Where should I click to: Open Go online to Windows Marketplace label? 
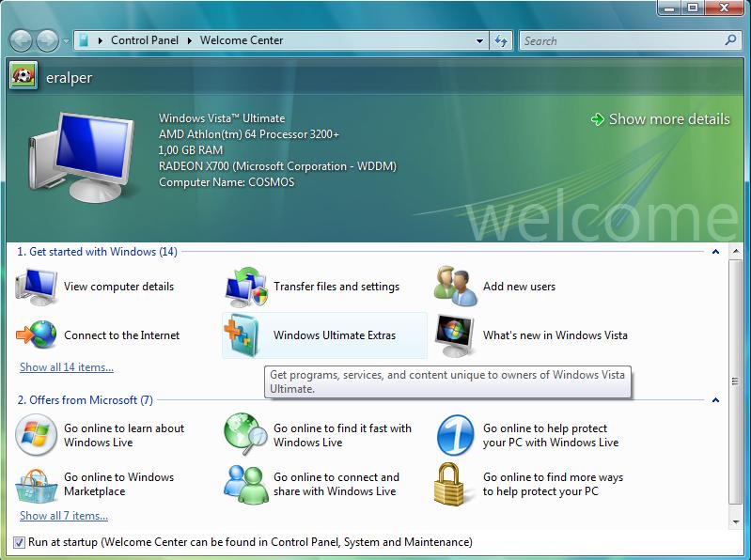click(118, 484)
